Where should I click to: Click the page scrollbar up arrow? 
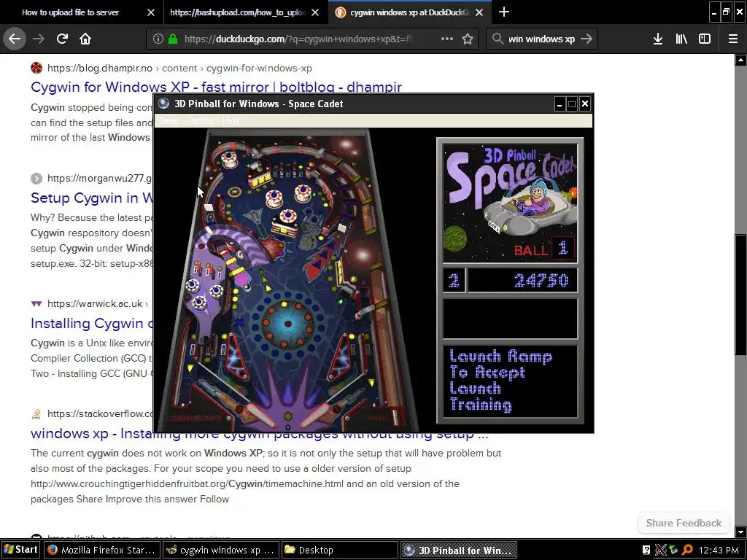coord(740,60)
